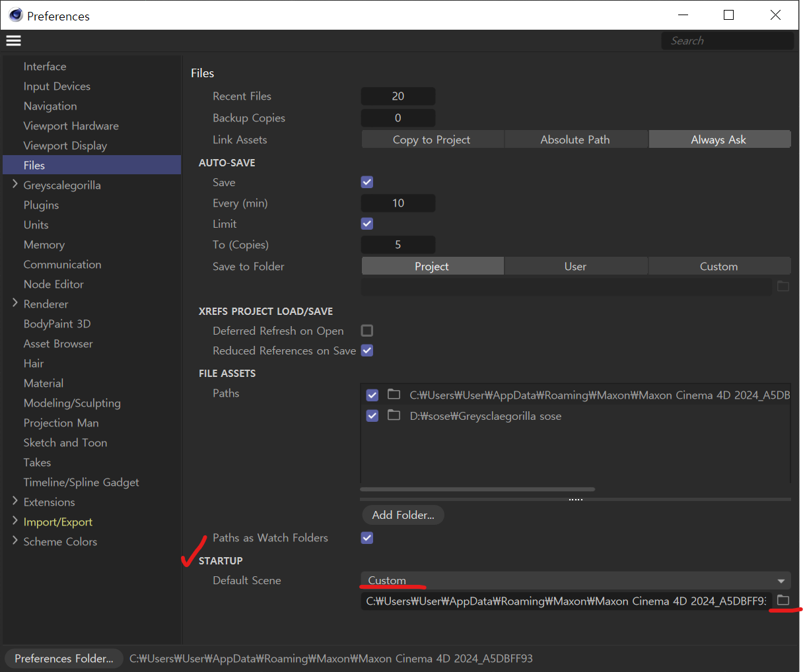803x672 pixels.
Task: Browse folder for Default Scene path
Action: coord(783,600)
